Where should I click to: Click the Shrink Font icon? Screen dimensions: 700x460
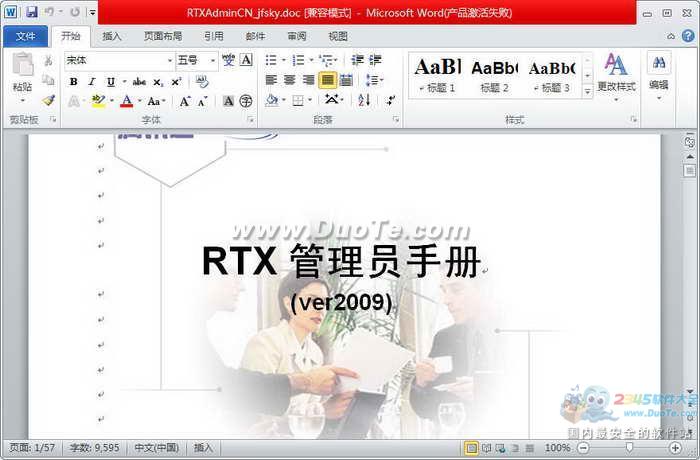coord(203,102)
